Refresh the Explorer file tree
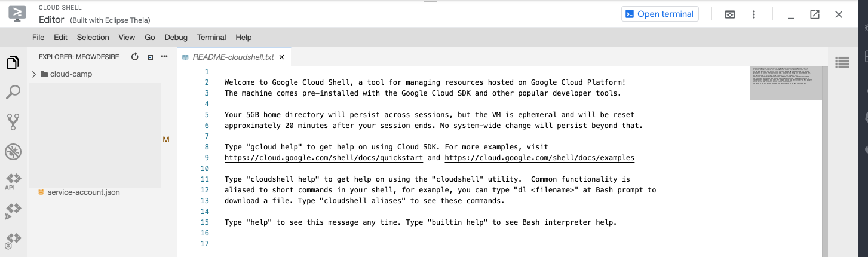 click(x=135, y=57)
